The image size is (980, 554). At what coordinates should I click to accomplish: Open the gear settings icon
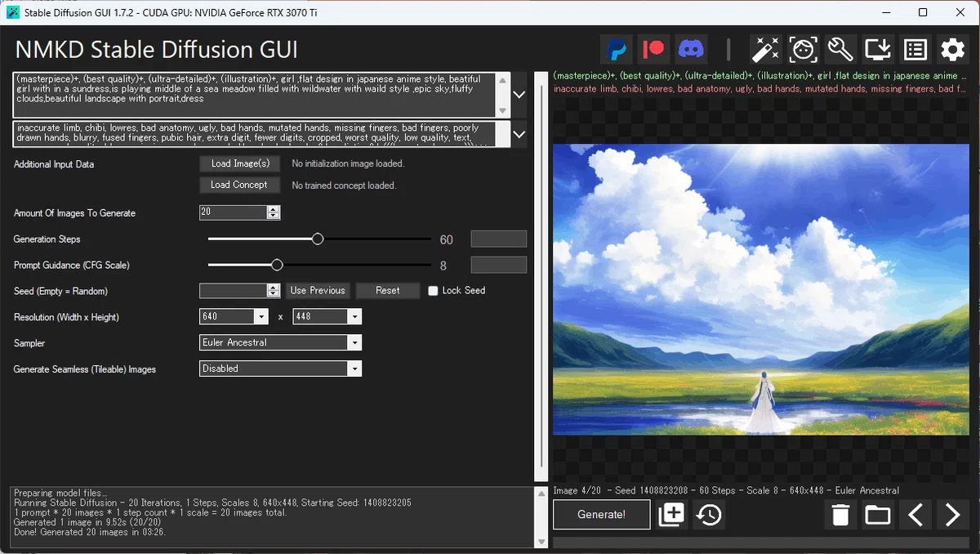tap(953, 50)
